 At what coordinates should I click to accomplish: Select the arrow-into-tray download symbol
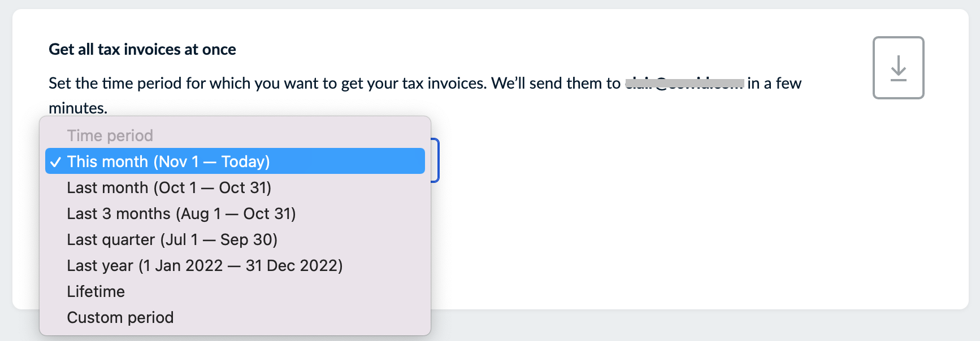(x=898, y=68)
